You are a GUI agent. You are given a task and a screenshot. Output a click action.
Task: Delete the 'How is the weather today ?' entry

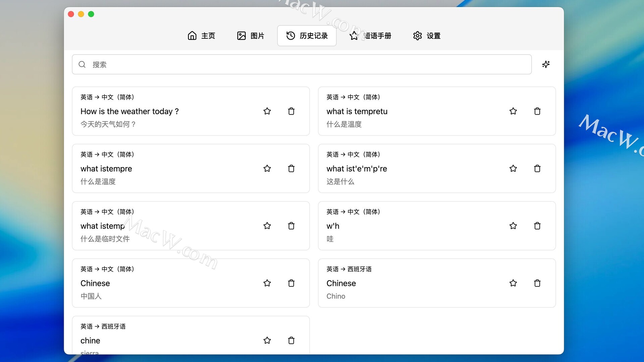(x=291, y=111)
